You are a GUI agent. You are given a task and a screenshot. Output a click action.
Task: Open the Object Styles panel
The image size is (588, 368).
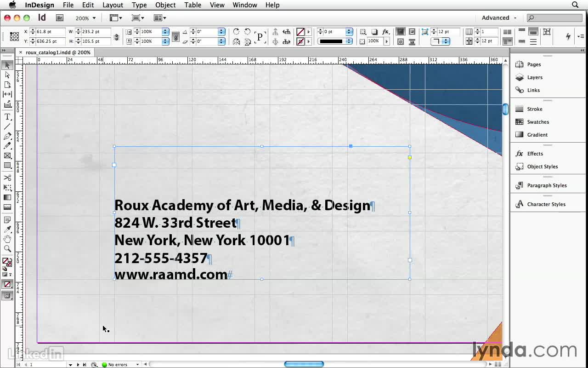pyautogui.click(x=543, y=167)
